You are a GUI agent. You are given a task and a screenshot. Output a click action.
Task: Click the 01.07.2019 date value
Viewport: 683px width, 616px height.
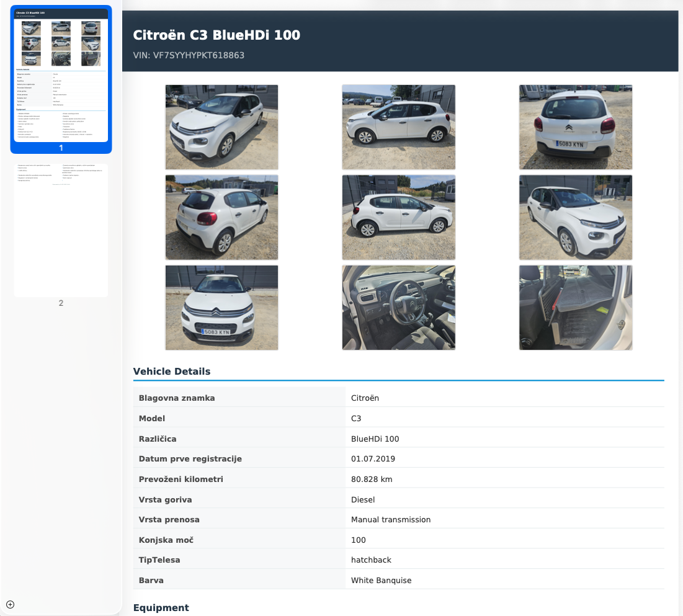click(x=373, y=458)
